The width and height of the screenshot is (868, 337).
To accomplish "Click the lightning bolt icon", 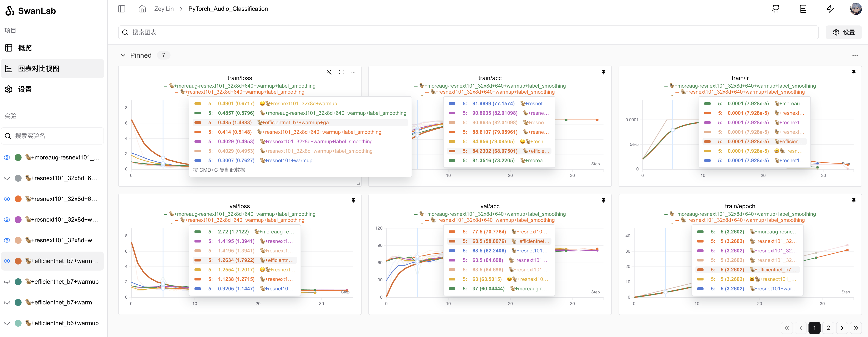I will [830, 9].
